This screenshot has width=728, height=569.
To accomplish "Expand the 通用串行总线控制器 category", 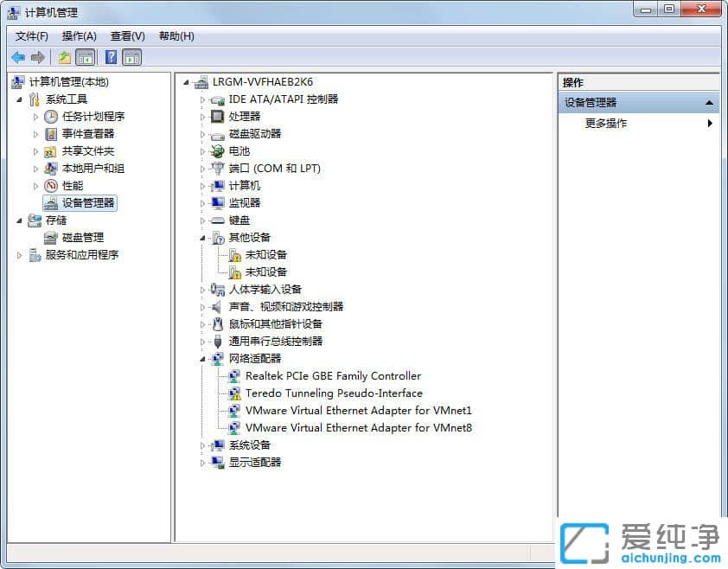I will pos(203,341).
